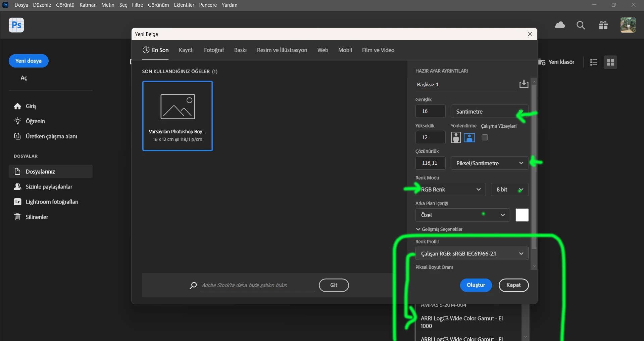Viewport: 644px width, 341px height.
Task: Click the Başlıksız-1 document name field
Action: [x=466, y=85]
